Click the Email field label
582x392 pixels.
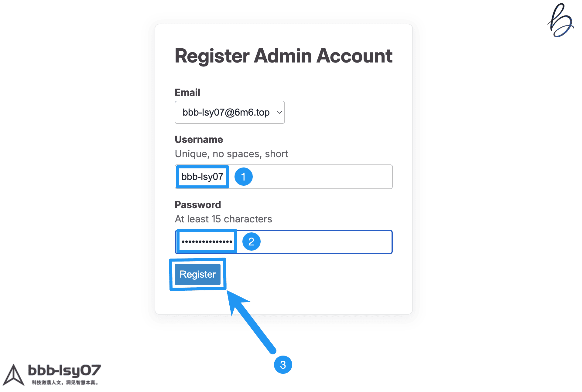(x=187, y=92)
